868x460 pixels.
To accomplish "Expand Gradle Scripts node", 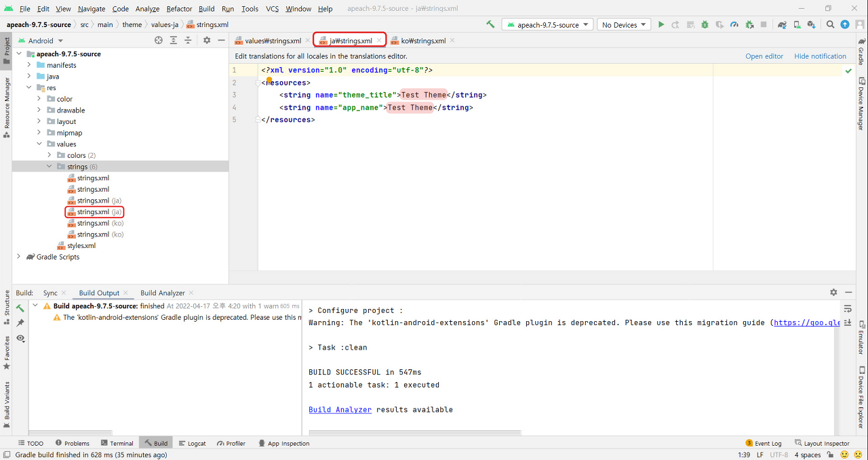I will click(x=19, y=257).
